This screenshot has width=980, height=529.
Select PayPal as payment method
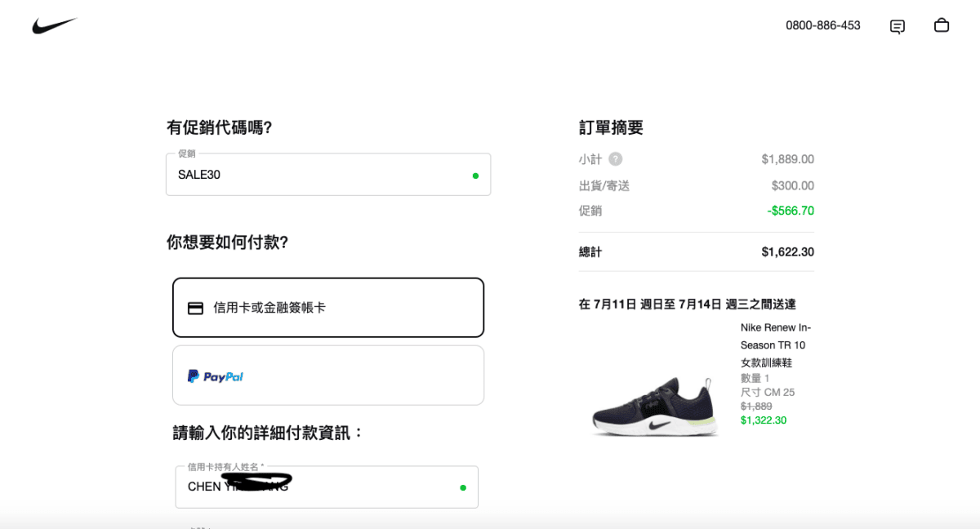(x=328, y=376)
